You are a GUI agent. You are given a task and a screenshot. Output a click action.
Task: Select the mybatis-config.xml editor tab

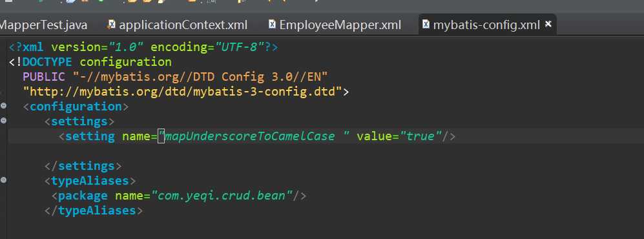[486, 25]
